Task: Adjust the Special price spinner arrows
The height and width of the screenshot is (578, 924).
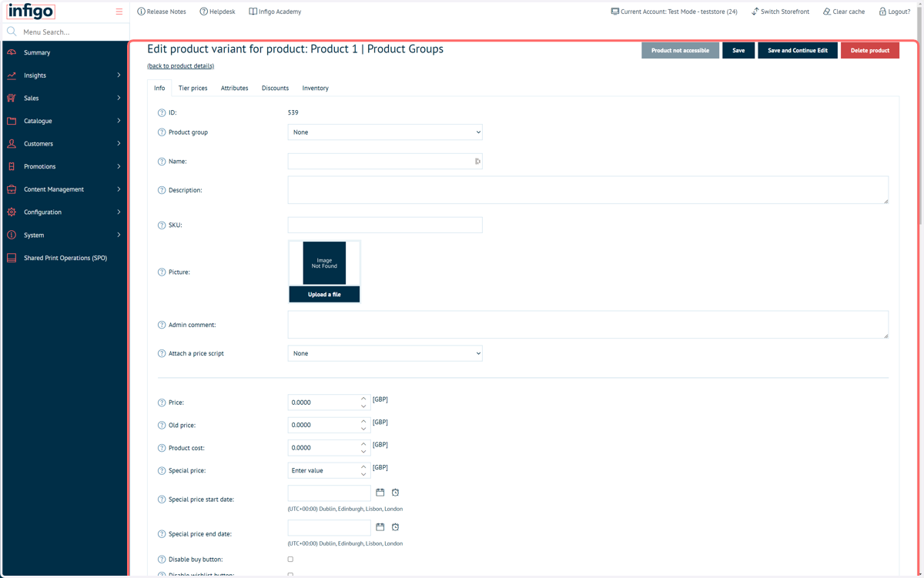Action: [363, 470]
